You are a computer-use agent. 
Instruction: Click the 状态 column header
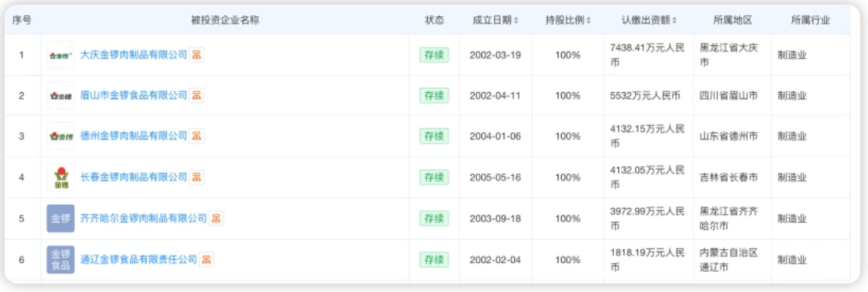click(434, 20)
